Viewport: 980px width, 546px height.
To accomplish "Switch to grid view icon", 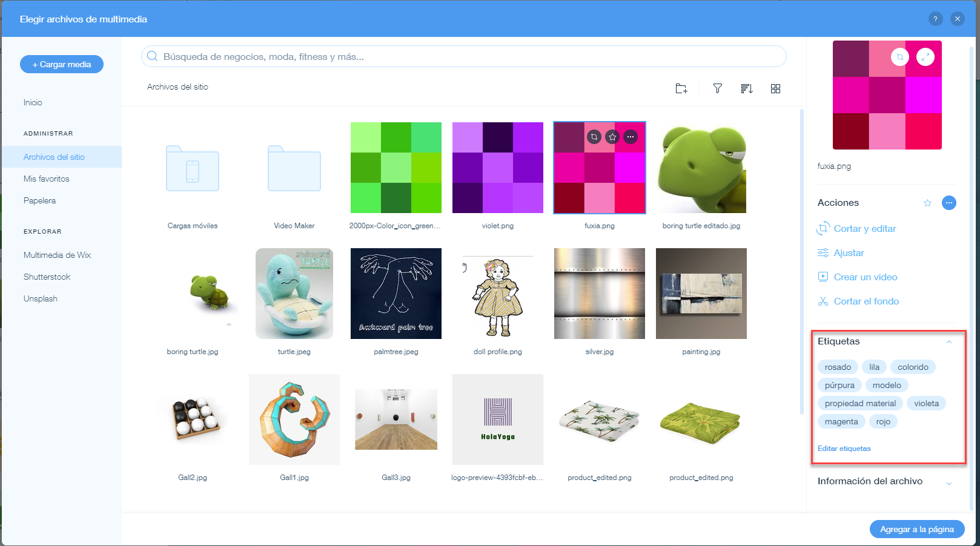I will pyautogui.click(x=775, y=88).
